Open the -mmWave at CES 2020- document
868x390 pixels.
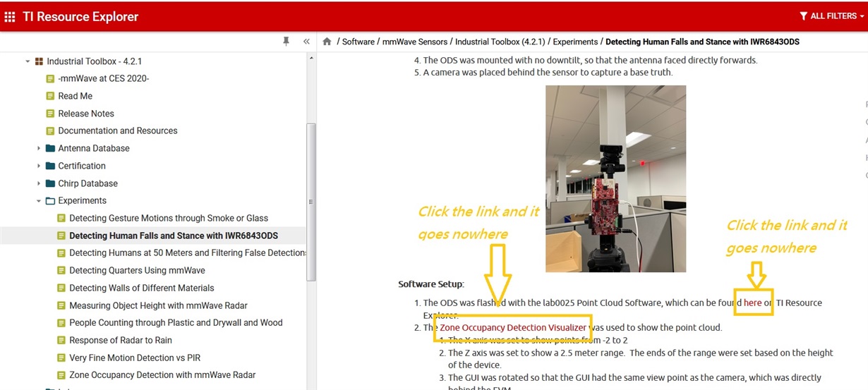[104, 78]
